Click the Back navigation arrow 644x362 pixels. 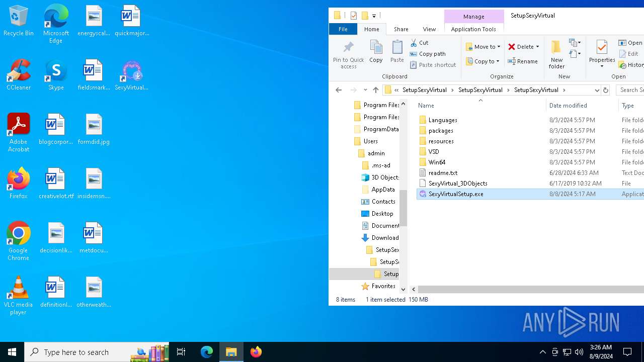339,90
